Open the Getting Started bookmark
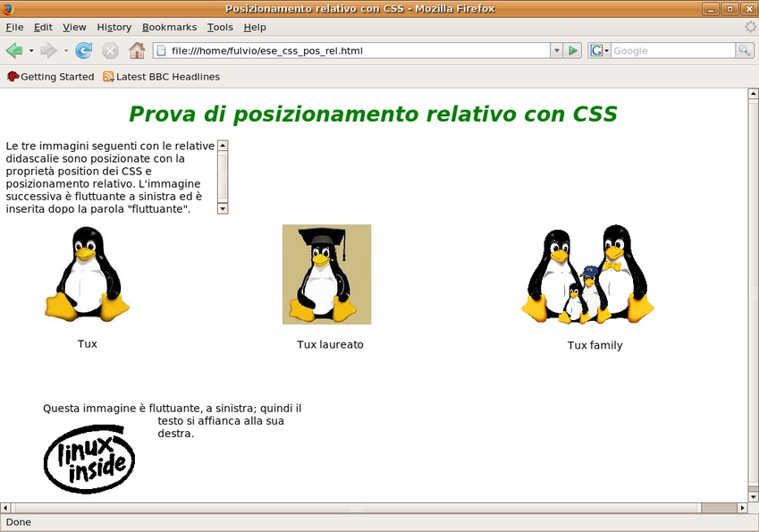 (50, 77)
